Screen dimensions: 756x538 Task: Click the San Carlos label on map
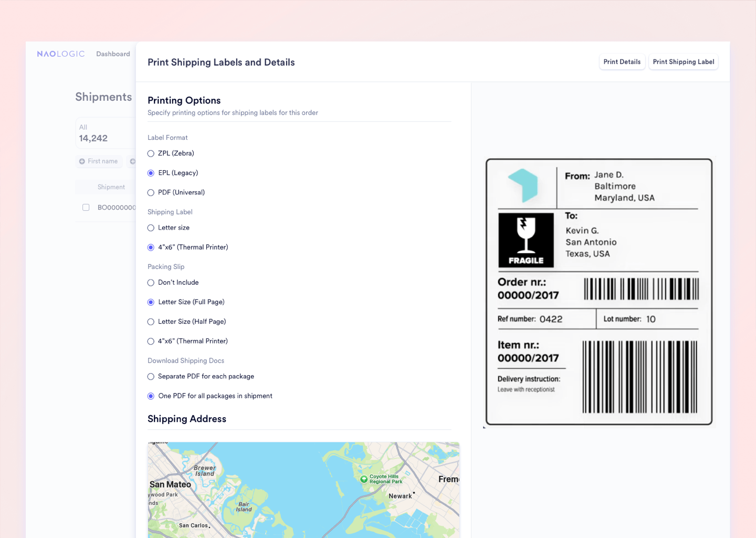click(x=193, y=525)
